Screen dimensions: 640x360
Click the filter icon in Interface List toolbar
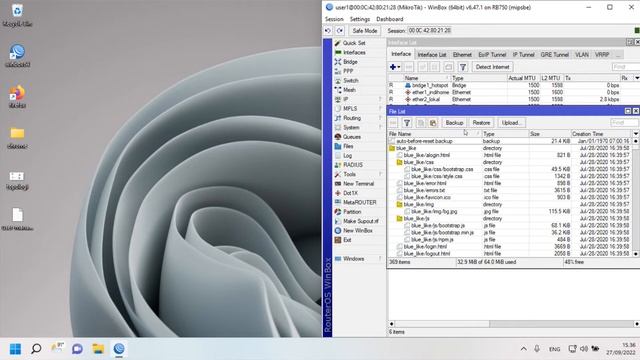pos(462,67)
